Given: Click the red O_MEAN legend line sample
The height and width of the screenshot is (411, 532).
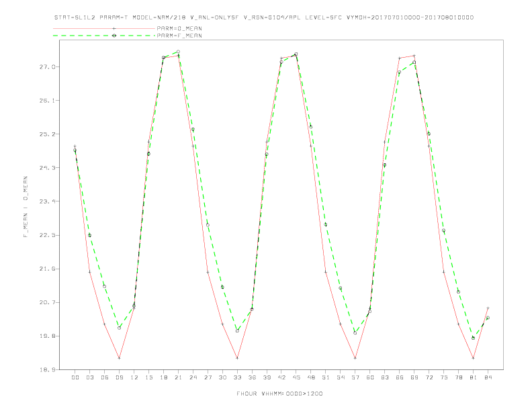Looking at the screenshot, I should point(104,28).
